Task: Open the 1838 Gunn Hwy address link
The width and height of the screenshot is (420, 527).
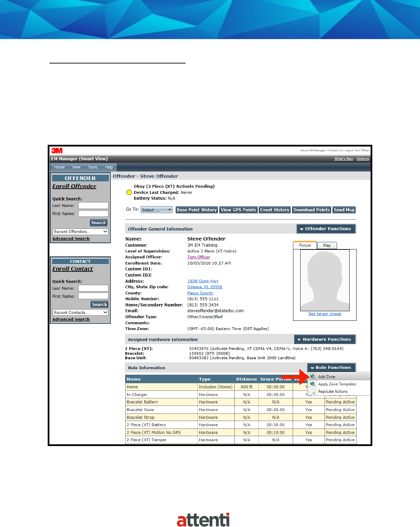Action: pyautogui.click(x=203, y=281)
